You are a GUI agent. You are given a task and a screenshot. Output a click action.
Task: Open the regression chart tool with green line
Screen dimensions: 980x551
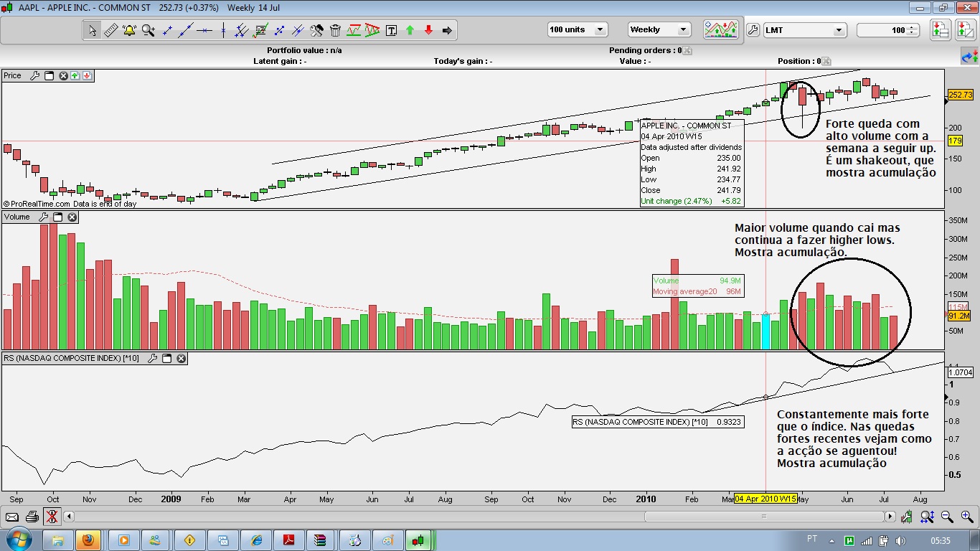click(x=260, y=30)
